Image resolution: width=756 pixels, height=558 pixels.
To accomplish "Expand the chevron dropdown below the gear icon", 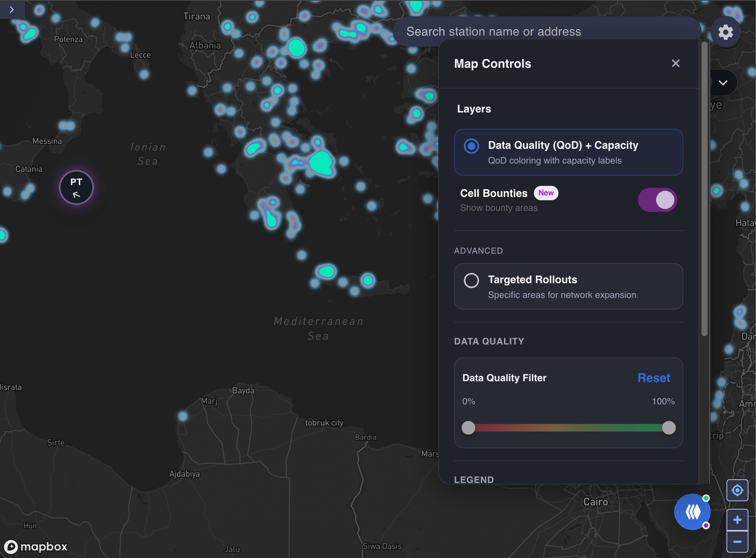I will (723, 83).
